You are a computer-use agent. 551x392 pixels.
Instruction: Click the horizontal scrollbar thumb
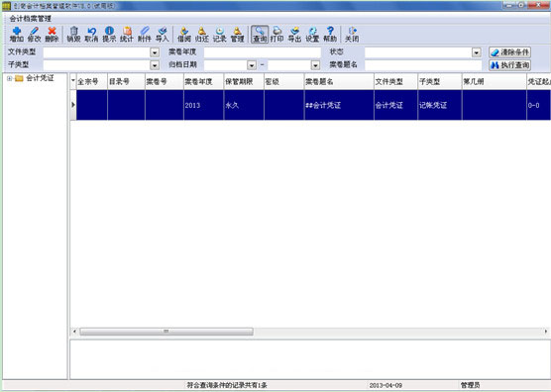(x=166, y=332)
